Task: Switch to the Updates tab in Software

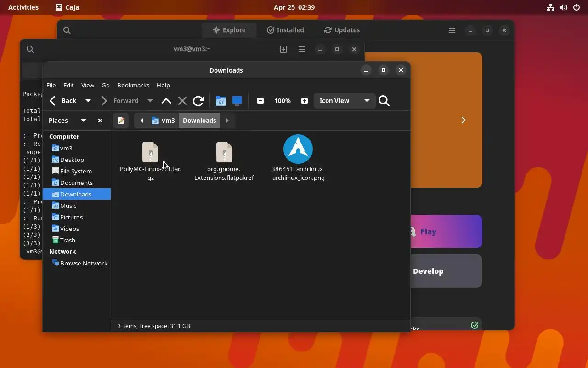Action: tap(342, 30)
